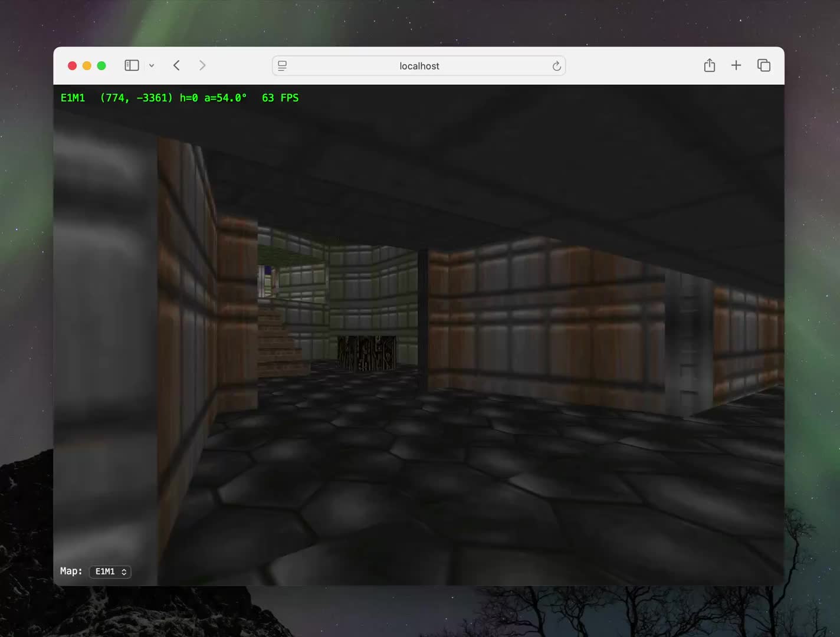Toggle the Safari sidebar panel
The image size is (840, 637).
coord(132,65)
